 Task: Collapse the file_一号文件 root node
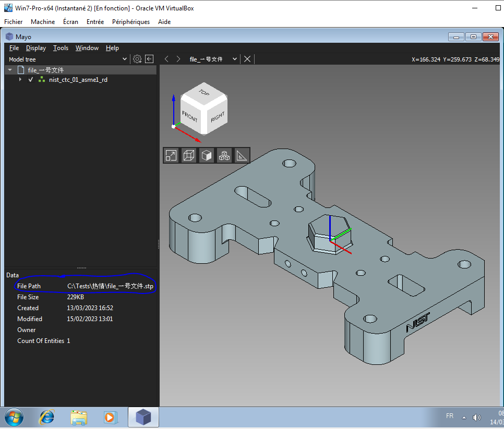pyautogui.click(x=10, y=70)
